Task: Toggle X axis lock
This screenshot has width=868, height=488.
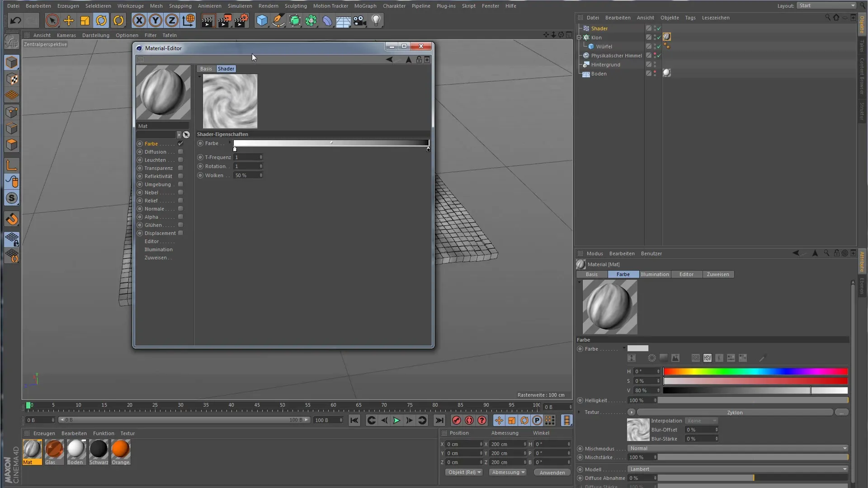Action: pyautogui.click(x=139, y=20)
